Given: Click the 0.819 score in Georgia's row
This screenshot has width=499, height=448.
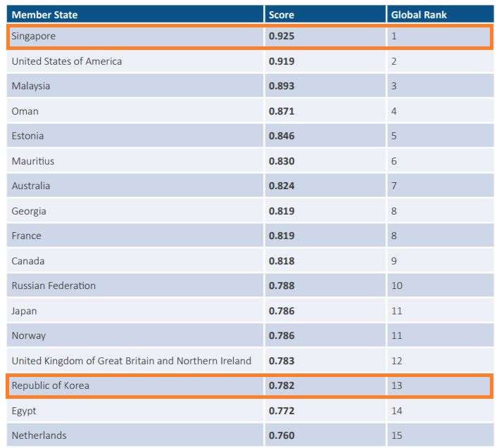Looking at the screenshot, I should [x=282, y=211].
